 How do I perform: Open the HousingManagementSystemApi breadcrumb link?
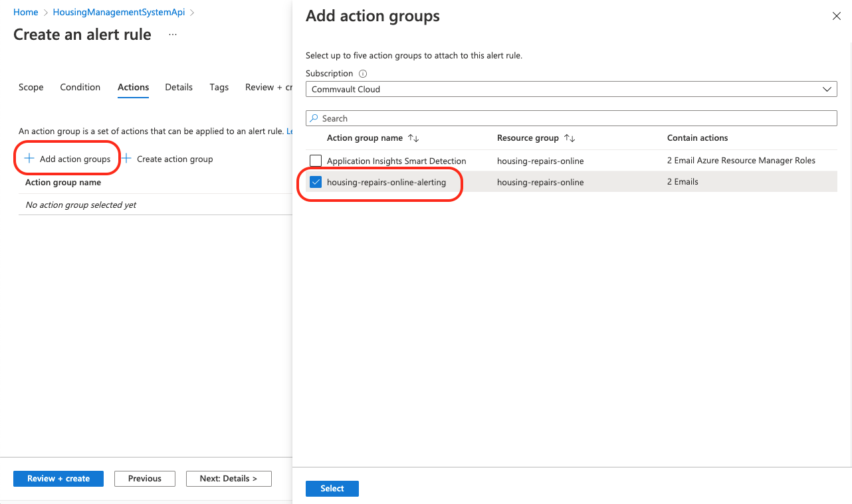119,12
